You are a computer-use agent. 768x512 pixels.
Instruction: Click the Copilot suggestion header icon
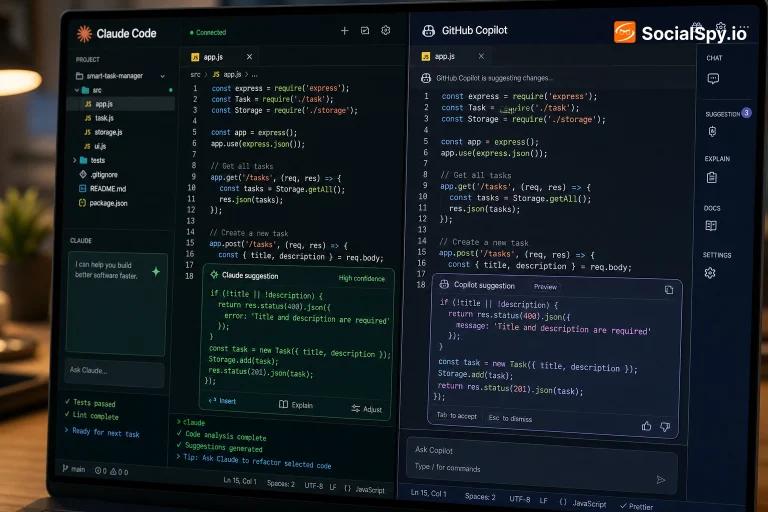[444, 284]
